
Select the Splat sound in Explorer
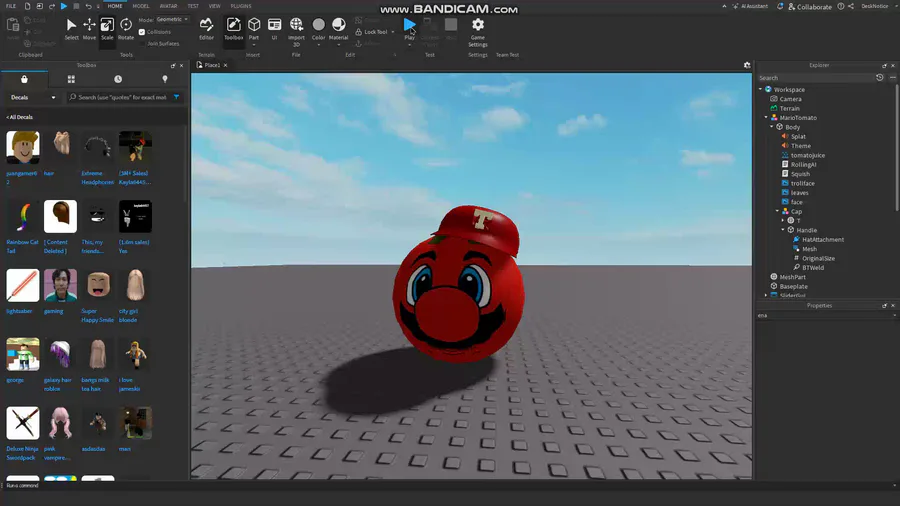[x=798, y=137]
